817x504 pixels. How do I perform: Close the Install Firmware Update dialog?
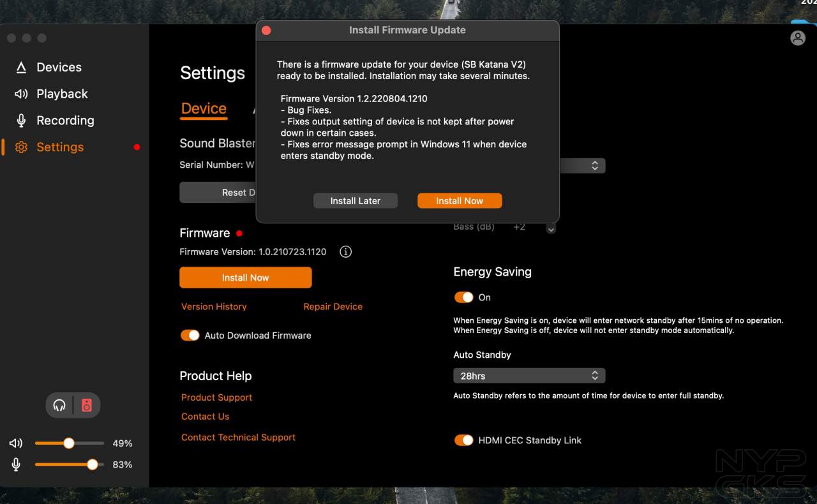tap(266, 30)
